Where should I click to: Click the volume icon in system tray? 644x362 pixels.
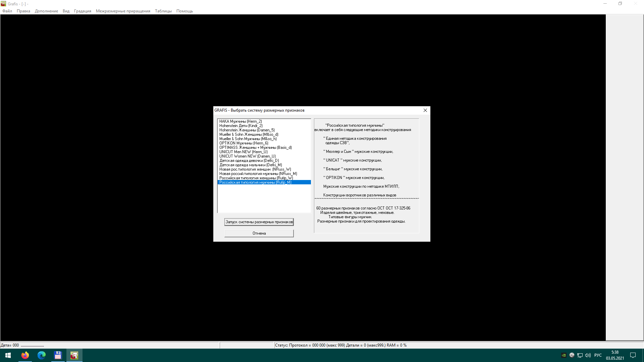[588, 355]
